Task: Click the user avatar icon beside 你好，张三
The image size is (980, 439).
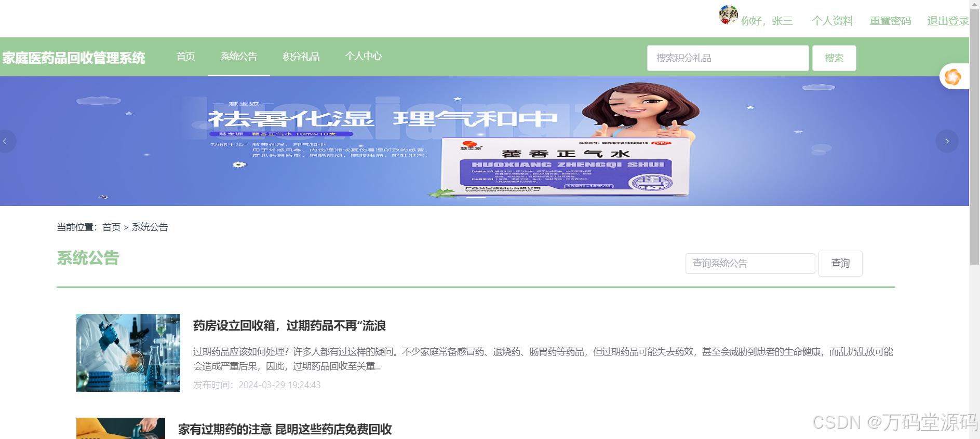Action: pyautogui.click(x=728, y=15)
